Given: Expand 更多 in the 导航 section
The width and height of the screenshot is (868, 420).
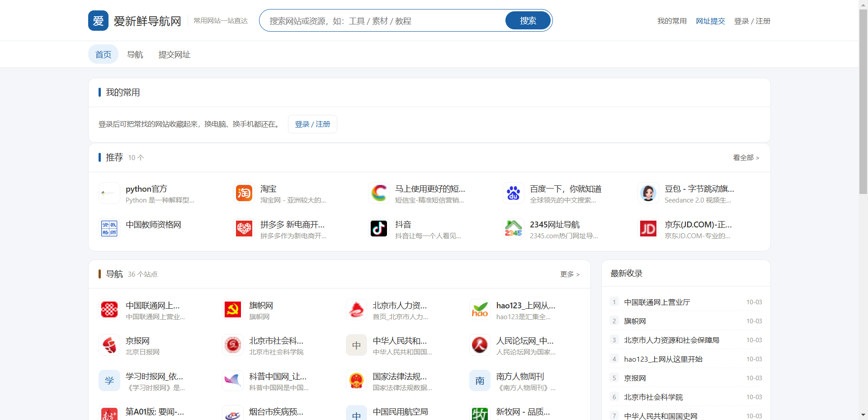Looking at the screenshot, I should click(x=570, y=274).
